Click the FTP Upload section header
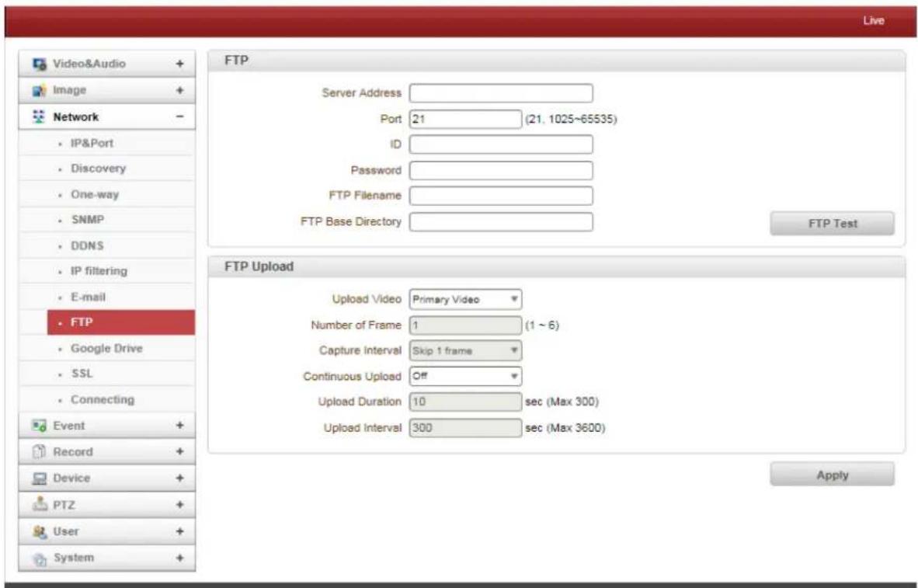 [x=556, y=266]
